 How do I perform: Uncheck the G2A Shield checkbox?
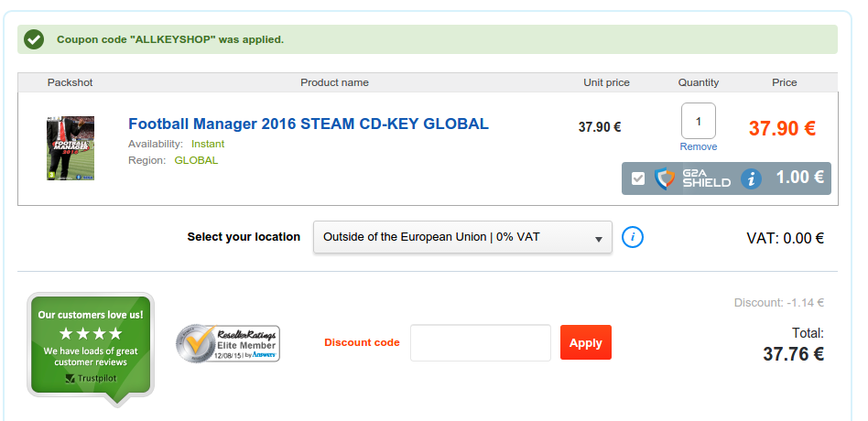[x=638, y=178]
